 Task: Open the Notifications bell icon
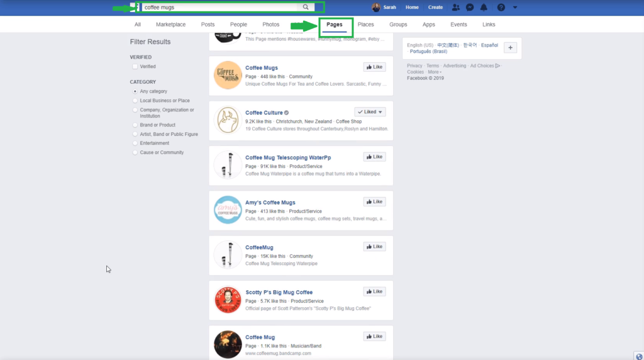[484, 8]
